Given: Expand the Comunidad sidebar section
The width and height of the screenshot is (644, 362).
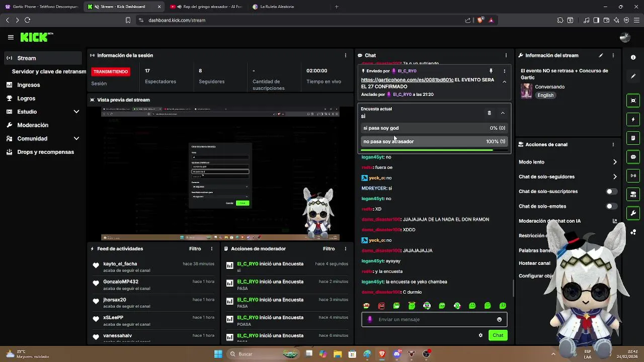Looking at the screenshot, I should [76, 138].
